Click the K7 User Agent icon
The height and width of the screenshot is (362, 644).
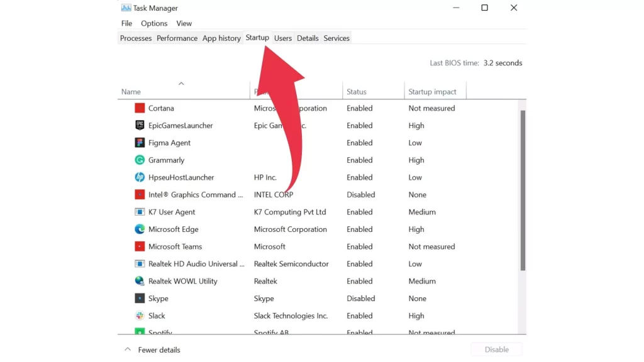pyautogui.click(x=140, y=212)
